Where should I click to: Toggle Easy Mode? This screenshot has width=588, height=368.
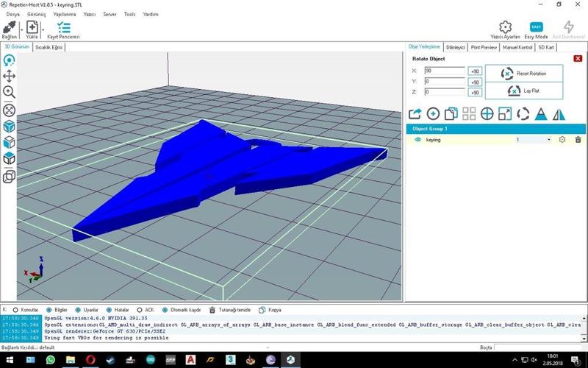pyautogui.click(x=536, y=27)
